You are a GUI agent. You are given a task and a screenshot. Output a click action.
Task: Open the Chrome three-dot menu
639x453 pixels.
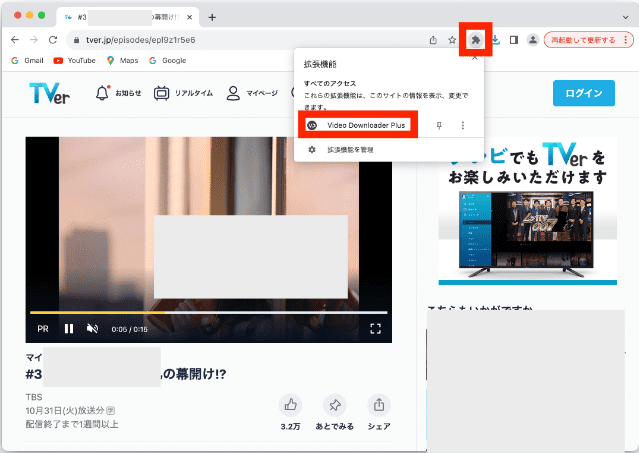coord(626,40)
